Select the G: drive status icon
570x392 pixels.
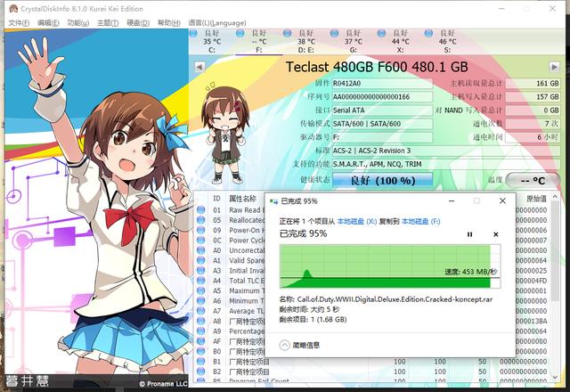334,34
